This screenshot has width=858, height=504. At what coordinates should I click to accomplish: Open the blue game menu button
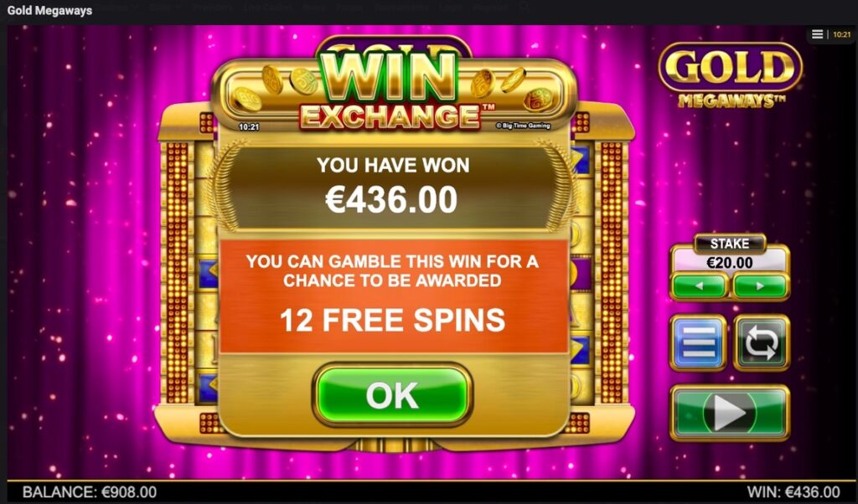[x=698, y=342]
